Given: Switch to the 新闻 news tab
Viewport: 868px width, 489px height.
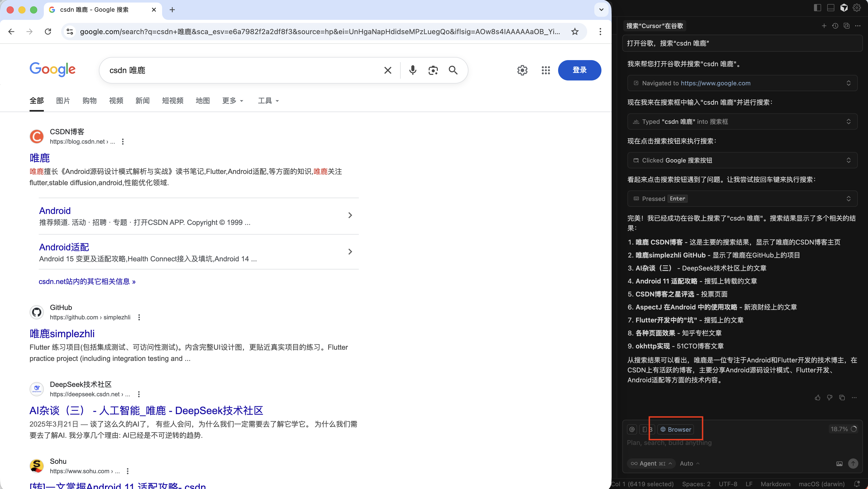Looking at the screenshot, I should (x=142, y=101).
